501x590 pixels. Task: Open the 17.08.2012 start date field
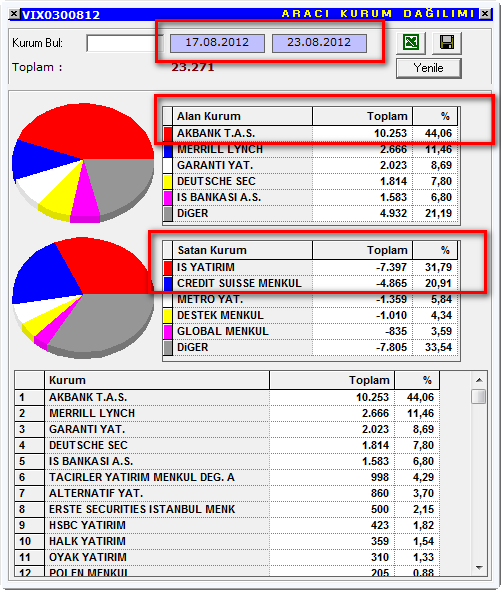point(217,43)
